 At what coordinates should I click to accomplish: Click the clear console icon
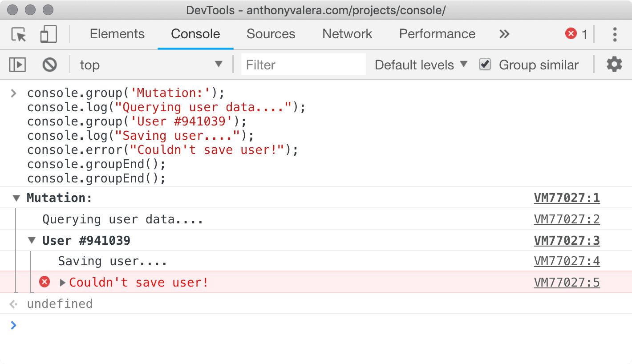[x=49, y=65]
